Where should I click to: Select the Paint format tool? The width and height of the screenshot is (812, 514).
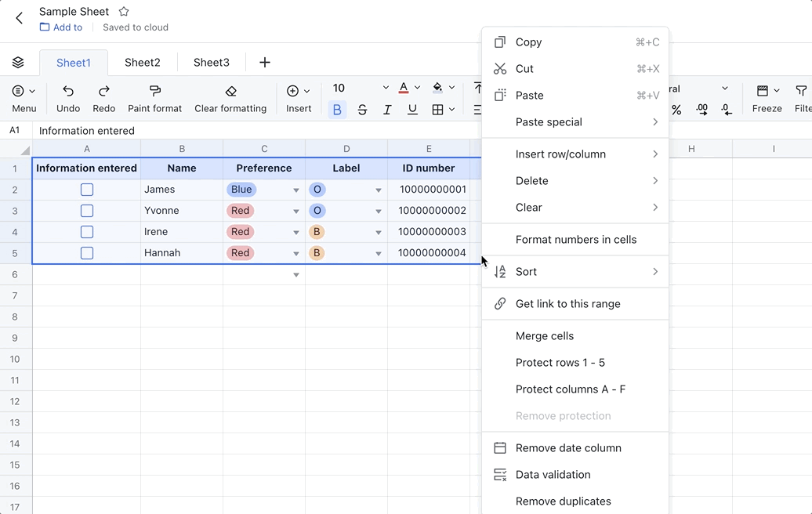pos(154,97)
